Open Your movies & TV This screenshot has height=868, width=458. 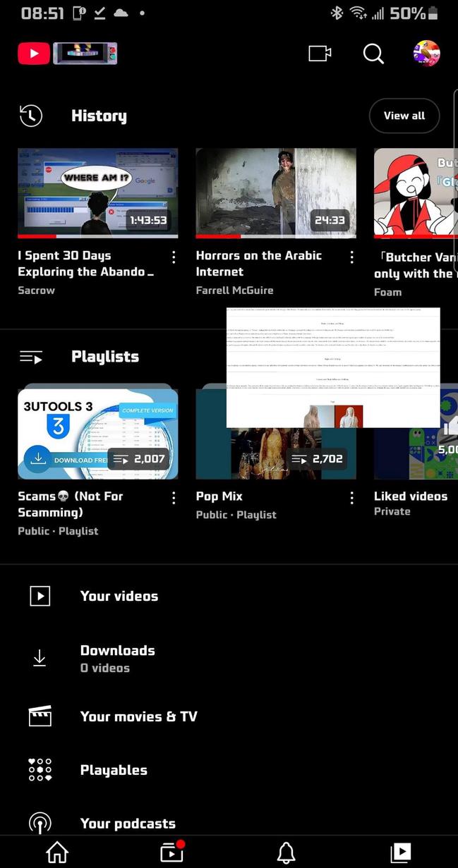click(138, 716)
